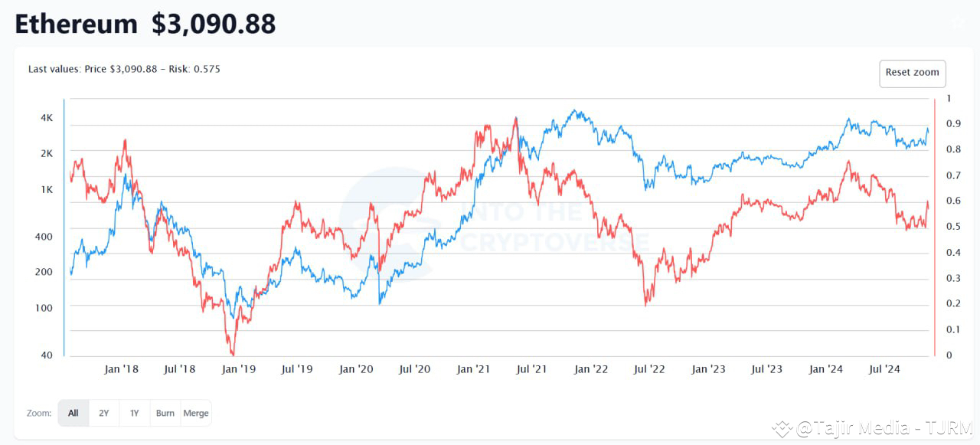980x445 pixels.
Task: Click the 4K price axis label
Action: coord(46,117)
